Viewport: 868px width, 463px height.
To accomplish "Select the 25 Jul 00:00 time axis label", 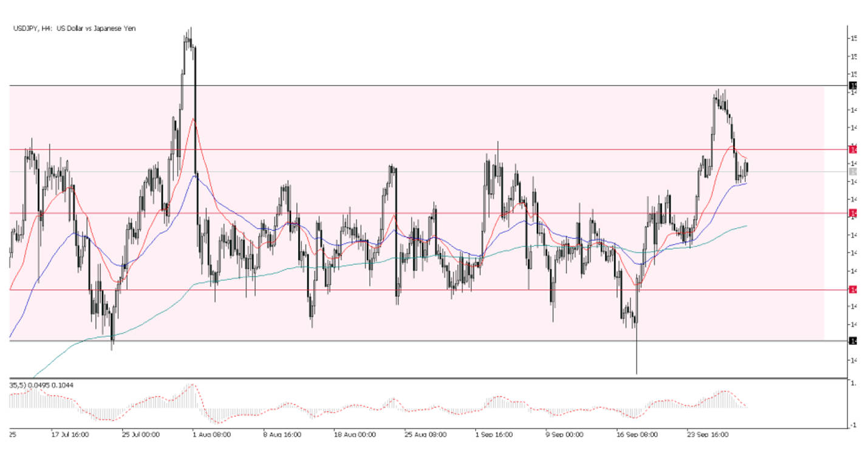I will coord(140,434).
